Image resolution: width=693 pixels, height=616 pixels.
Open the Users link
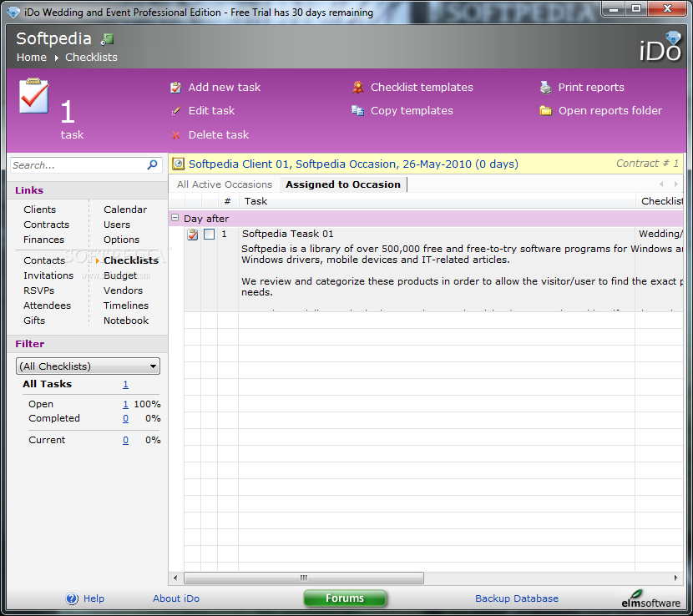click(x=117, y=225)
